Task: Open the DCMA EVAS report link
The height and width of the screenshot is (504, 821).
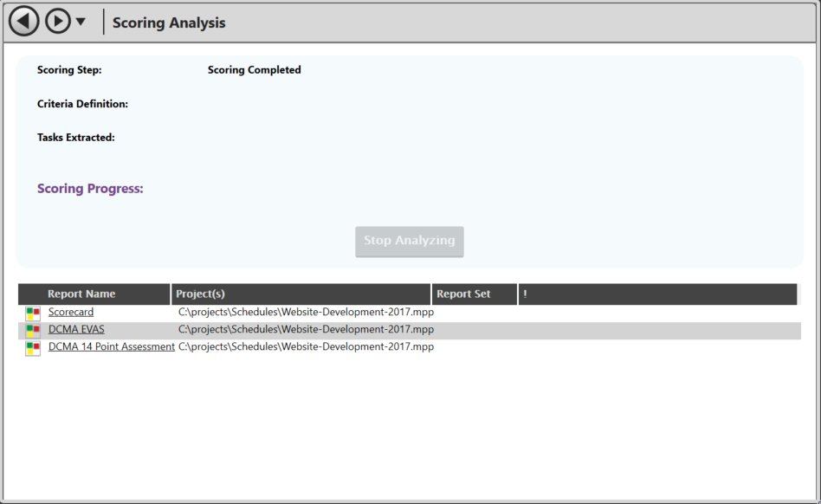Action: tap(76, 329)
